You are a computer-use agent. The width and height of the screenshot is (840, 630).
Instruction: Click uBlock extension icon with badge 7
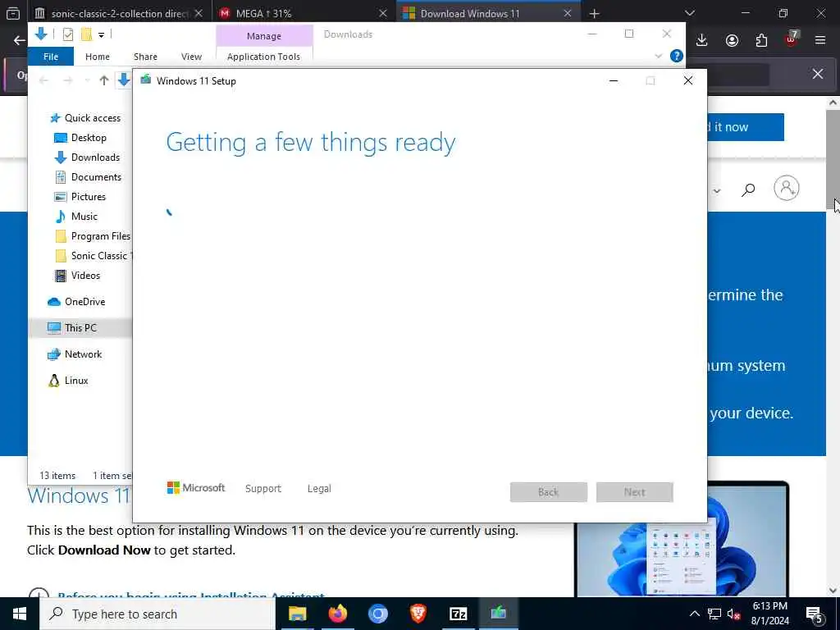click(792, 39)
